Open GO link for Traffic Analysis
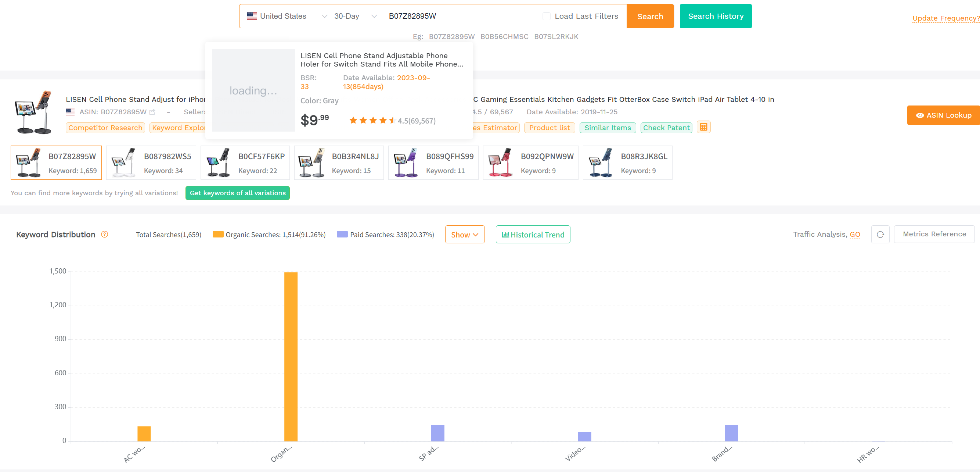The width and height of the screenshot is (980, 472). [854, 235]
